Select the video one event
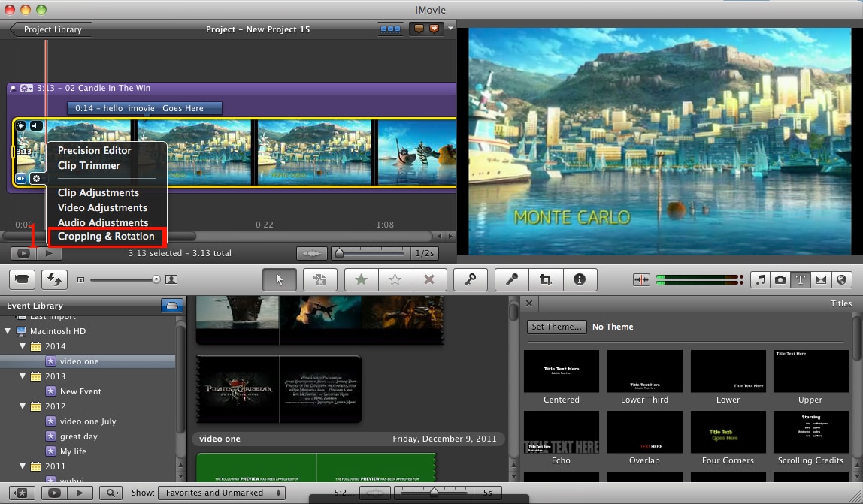Viewport: 863px width, 504px height. [x=79, y=361]
